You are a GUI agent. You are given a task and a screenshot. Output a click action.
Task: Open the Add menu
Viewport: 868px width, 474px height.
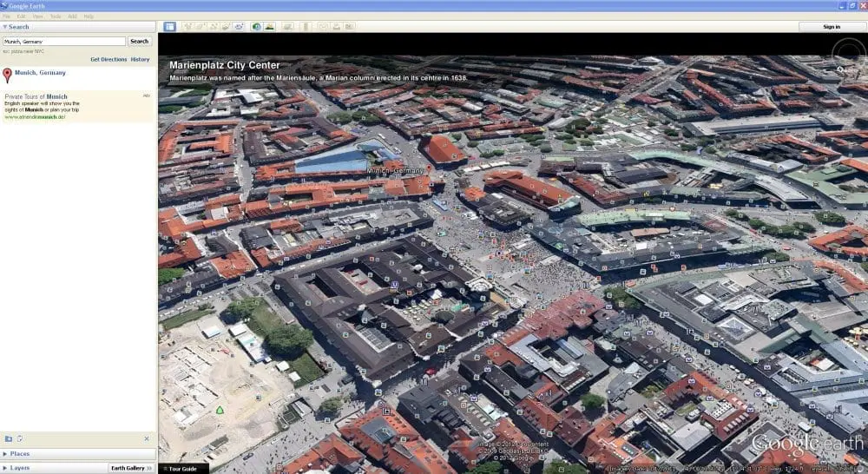pyautogui.click(x=72, y=16)
